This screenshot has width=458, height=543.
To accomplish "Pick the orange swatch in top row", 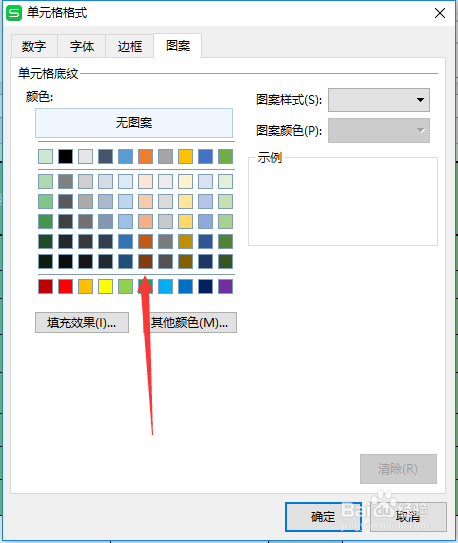I will pos(145,157).
